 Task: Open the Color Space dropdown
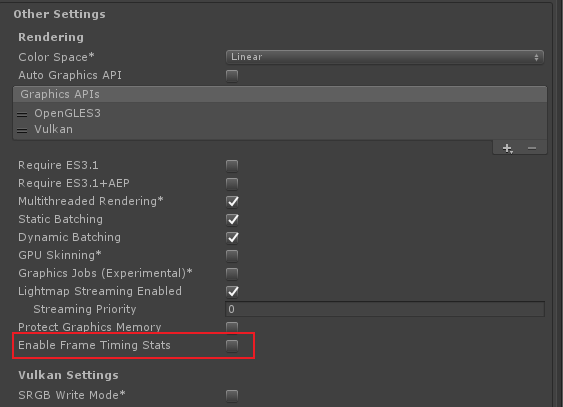click(385, 57)
